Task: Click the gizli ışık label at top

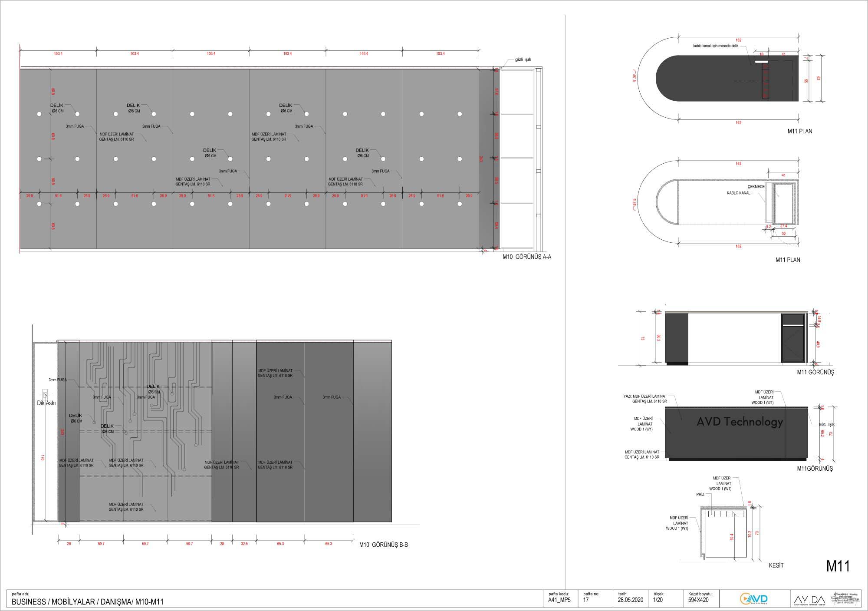Action: 523,59
